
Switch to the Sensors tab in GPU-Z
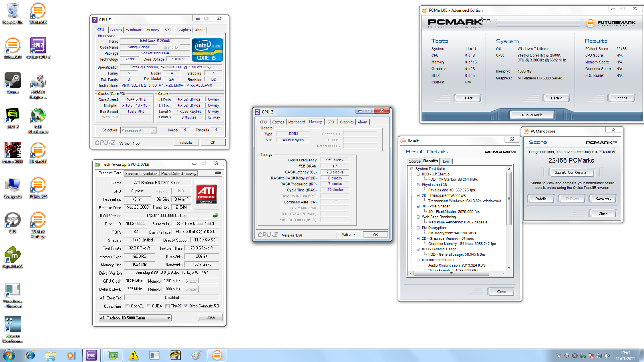pyautogui.click(x=131, y=174)
